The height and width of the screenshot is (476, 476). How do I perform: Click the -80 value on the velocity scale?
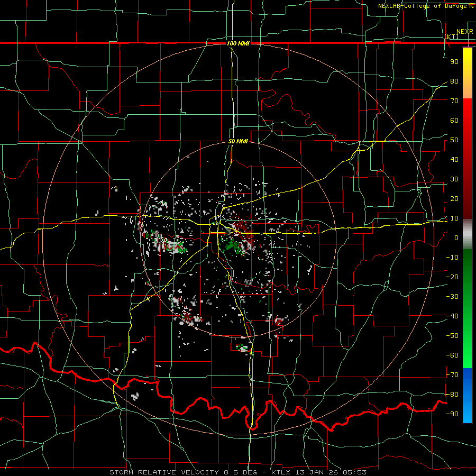point(452,395)
